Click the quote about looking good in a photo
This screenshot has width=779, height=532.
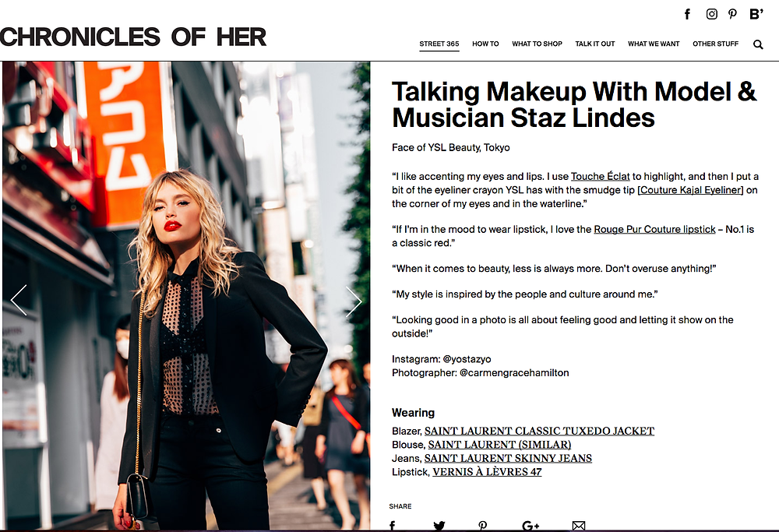pos(562,326)
